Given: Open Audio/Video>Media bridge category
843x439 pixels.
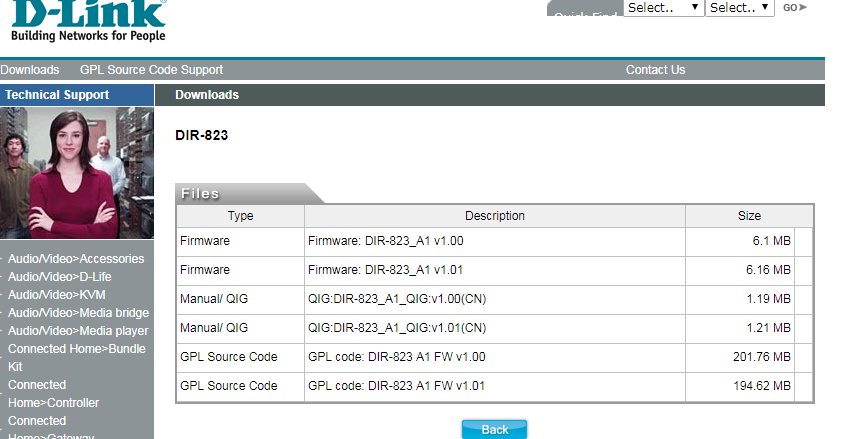Looking at the screenshot, I should 78,313.
